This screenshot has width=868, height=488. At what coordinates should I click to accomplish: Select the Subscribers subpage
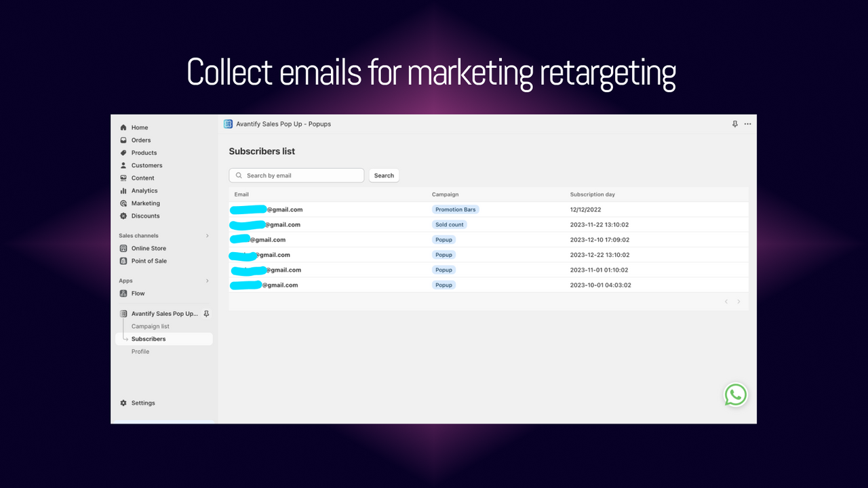tap(163, 339)
